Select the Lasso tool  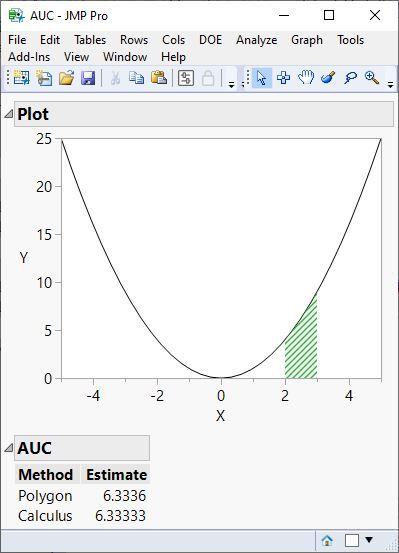pyautogui.click(x=350, y=78)
